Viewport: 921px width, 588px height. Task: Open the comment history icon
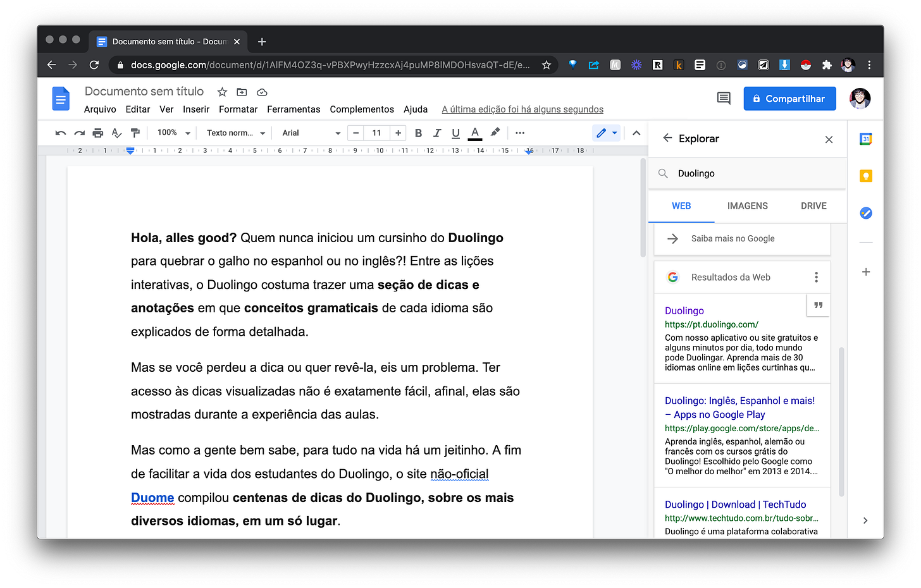(x=724, y=98)
